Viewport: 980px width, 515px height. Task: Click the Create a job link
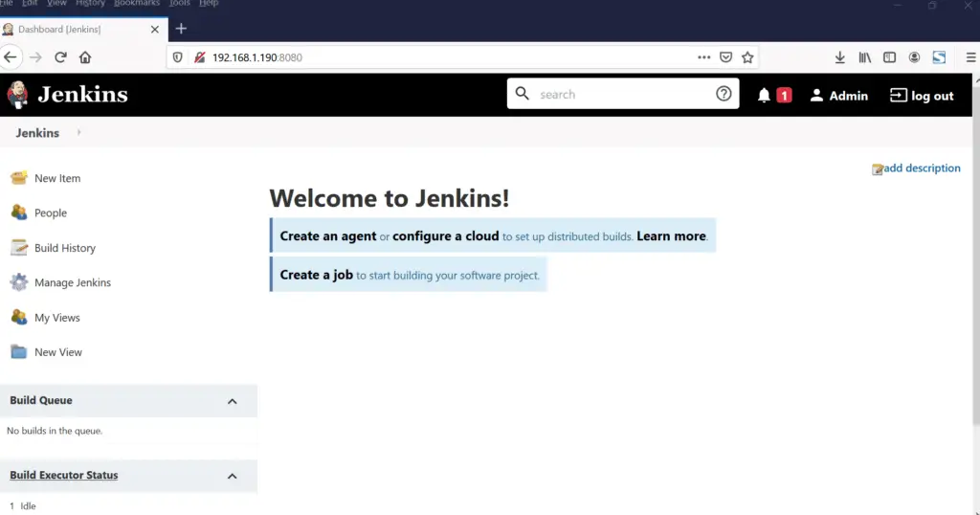316,275
